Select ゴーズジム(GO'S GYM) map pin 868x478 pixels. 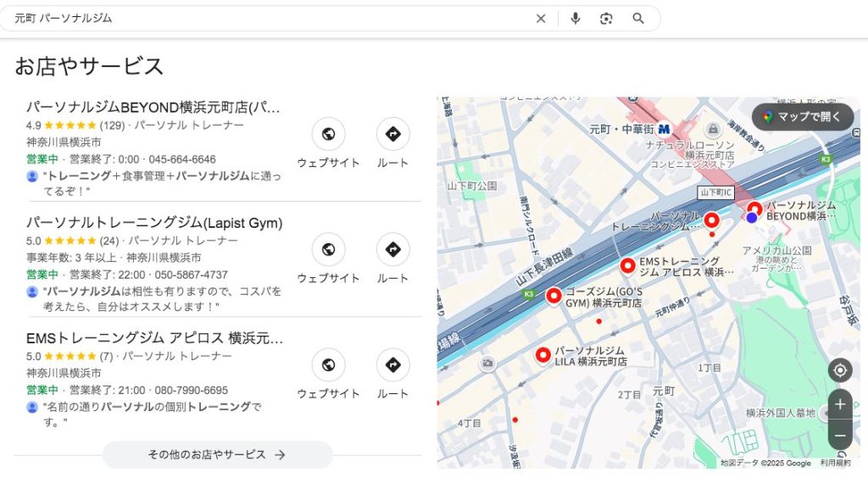554,295
